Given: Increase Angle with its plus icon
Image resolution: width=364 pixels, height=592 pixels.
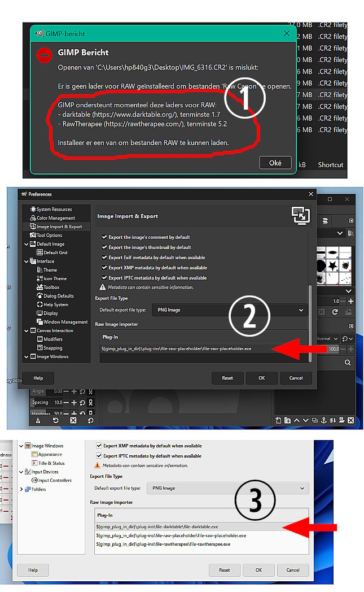Looking at the screenshot, I should point(74,391).
